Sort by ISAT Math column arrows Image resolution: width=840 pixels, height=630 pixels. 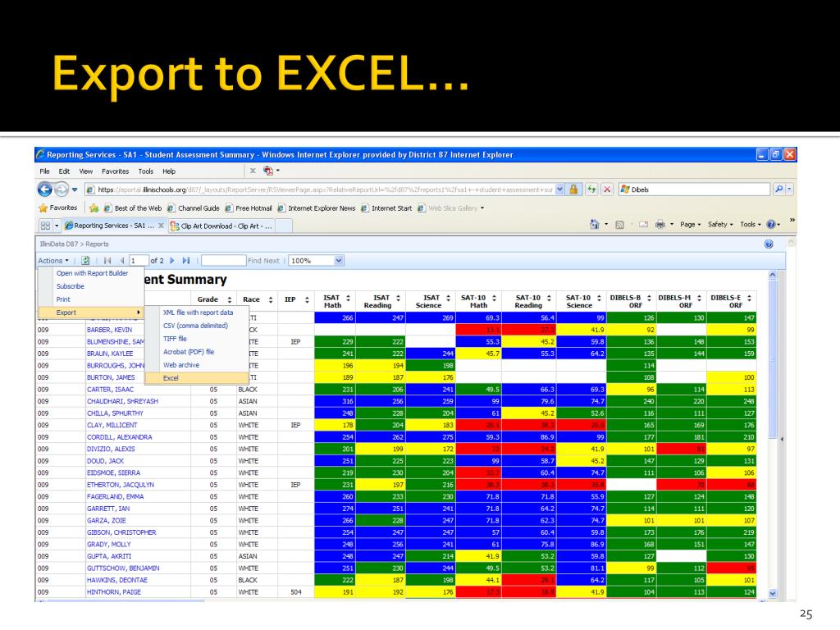pyautogui.click(x=348, y=298)
